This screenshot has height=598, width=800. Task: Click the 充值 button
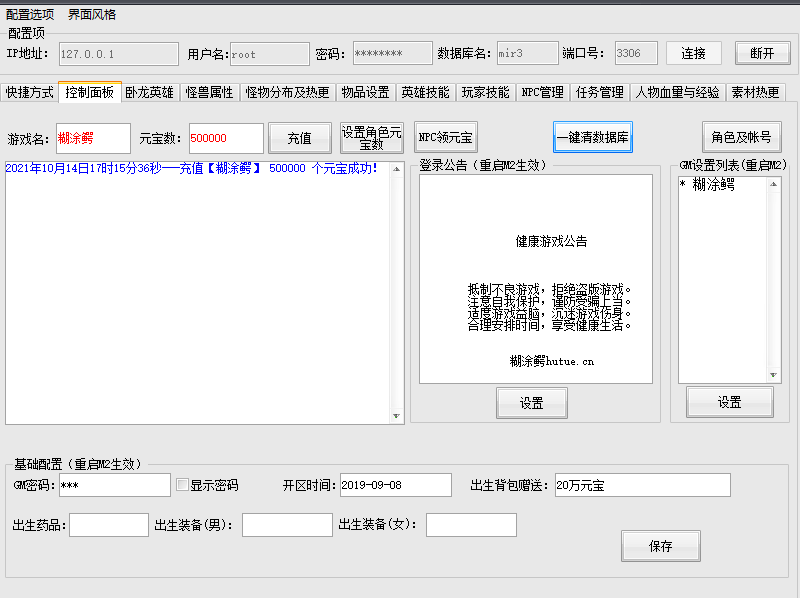click(299, 138)
